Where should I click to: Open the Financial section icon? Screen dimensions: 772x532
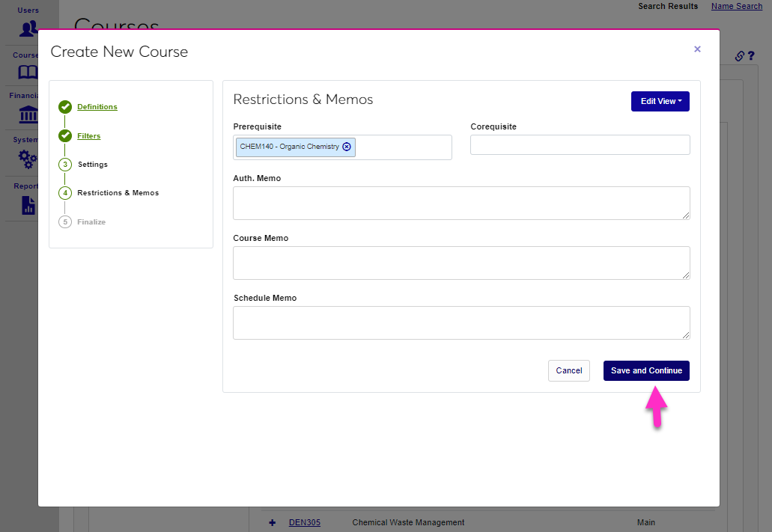coord(27,114)
